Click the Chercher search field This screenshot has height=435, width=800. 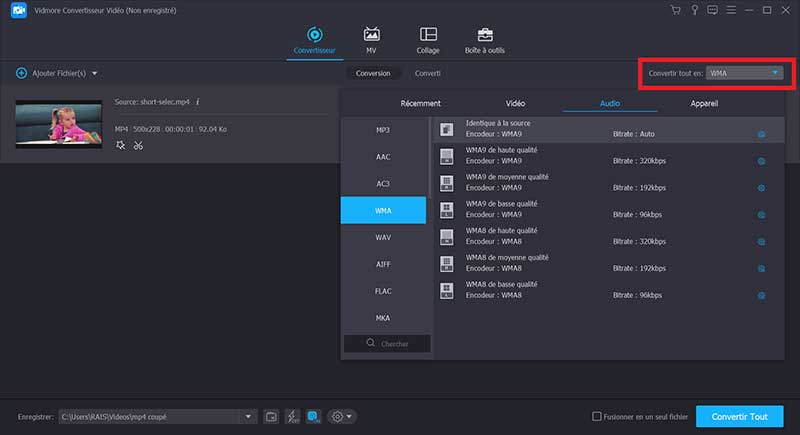point(387,344)
